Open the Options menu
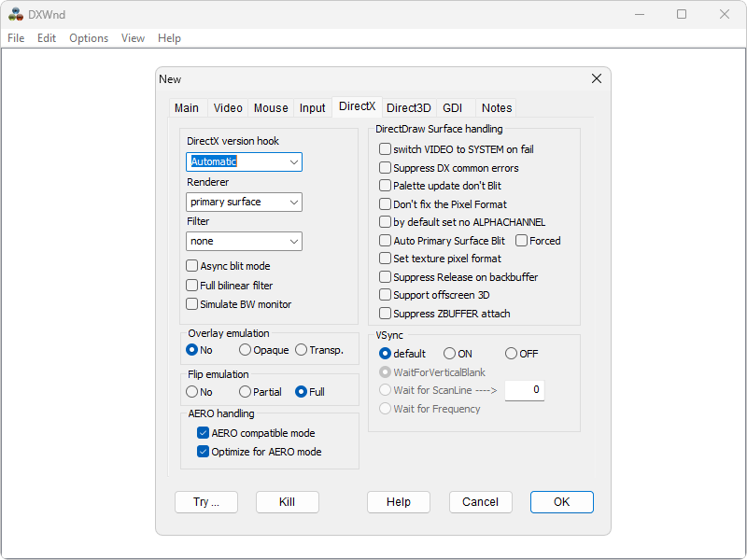 pyautogui.click(x=89, y=38)
